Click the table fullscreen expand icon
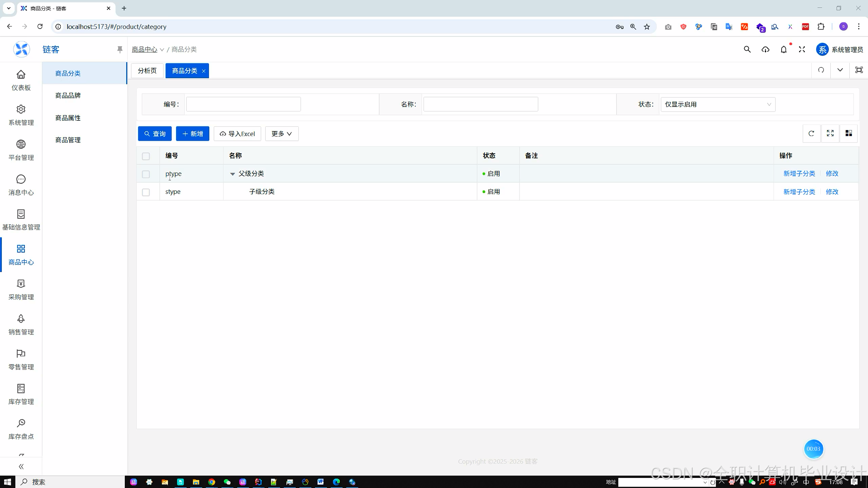 tap(830, 133)
